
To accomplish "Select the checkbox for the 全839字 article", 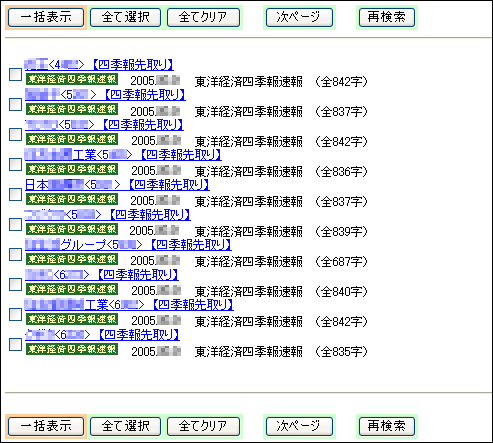I will point(15,224).
